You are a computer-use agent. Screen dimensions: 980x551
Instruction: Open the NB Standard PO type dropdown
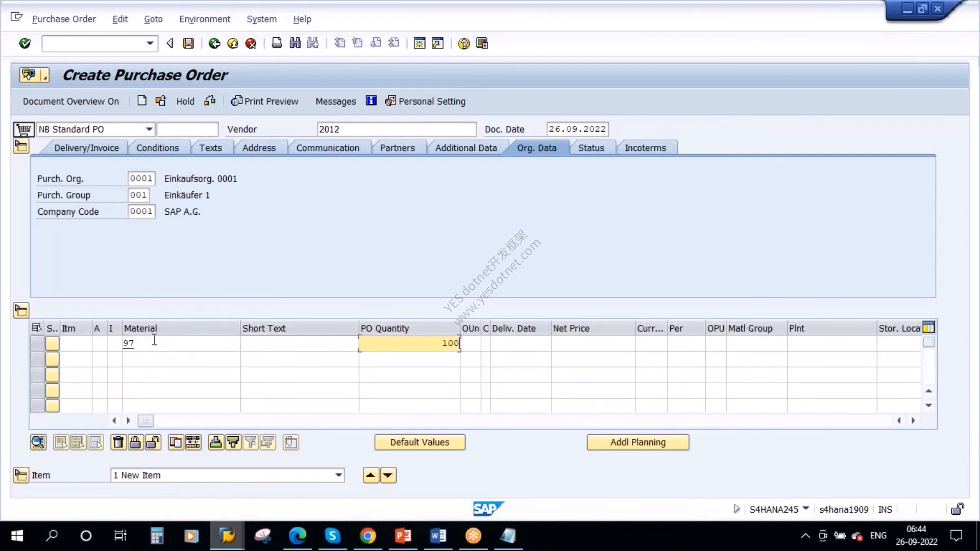click(149, 129)
